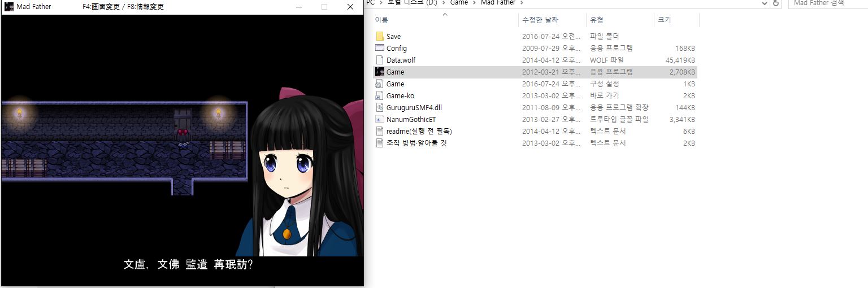Maximize the Mad Father game window

click(324, 7)
